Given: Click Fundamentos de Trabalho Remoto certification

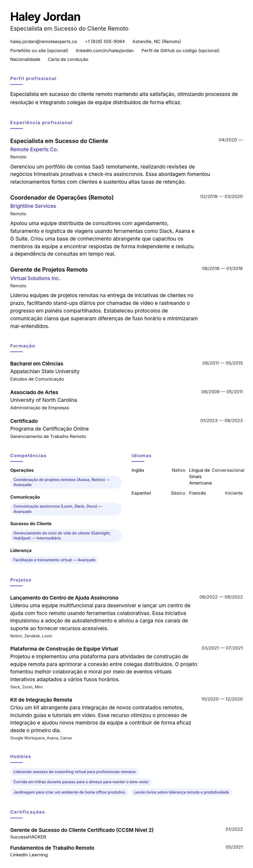Looking at the screenshot, I should coord(52,848).
